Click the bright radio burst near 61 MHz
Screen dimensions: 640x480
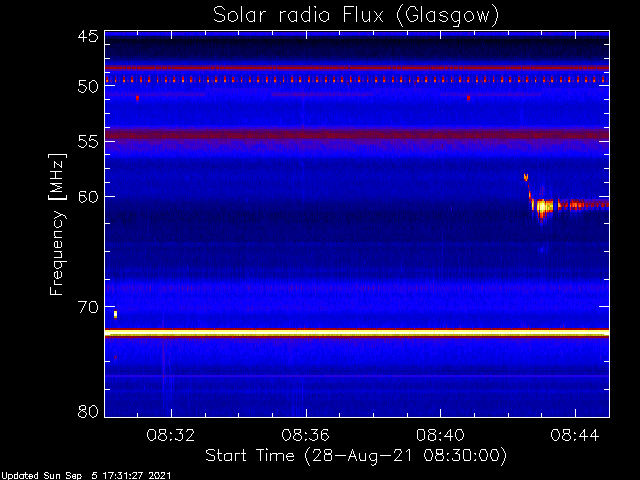(543, 207)
